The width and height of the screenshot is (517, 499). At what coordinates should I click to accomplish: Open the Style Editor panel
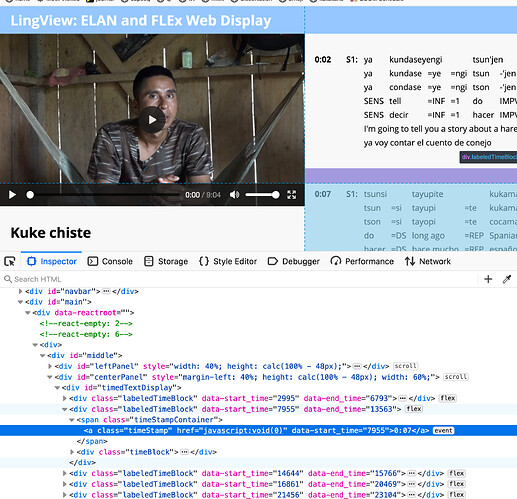228,261
